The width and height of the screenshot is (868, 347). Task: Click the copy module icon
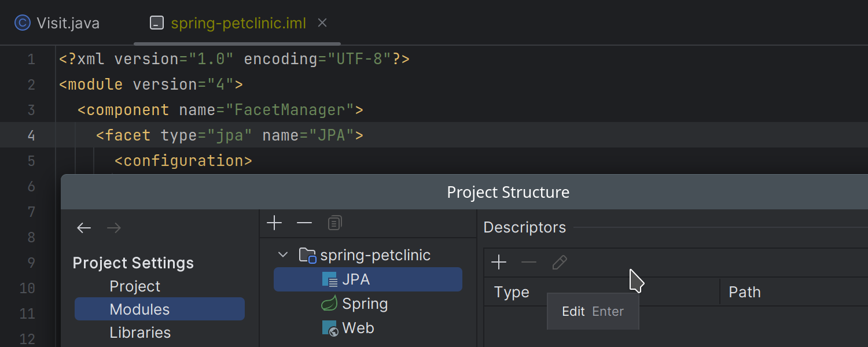point(334,223)
